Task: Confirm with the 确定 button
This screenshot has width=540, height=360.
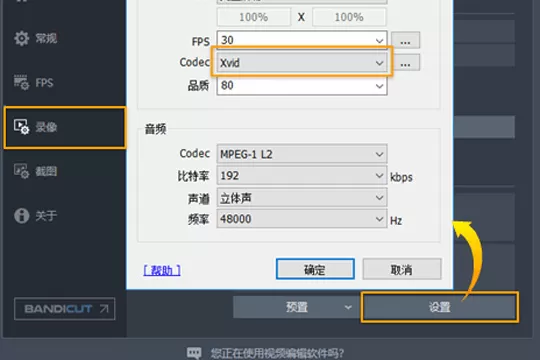Action: click(x=315, y=269)
